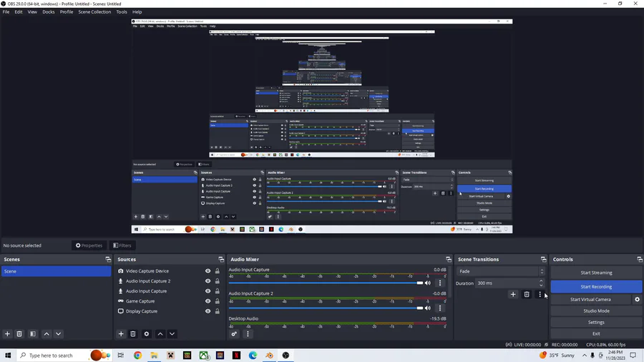This screenshot has width=644, height=362.
Task: Add a new source with plus icon
Action: pos(121,333)
